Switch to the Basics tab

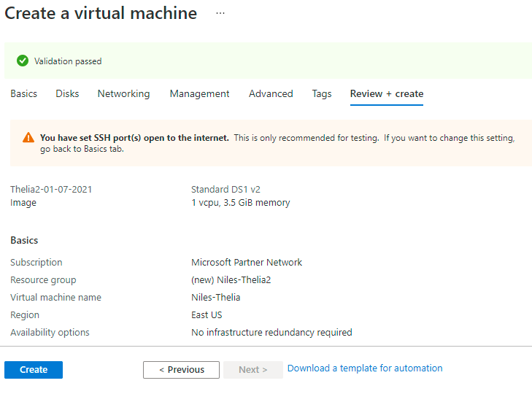point(23,94)
